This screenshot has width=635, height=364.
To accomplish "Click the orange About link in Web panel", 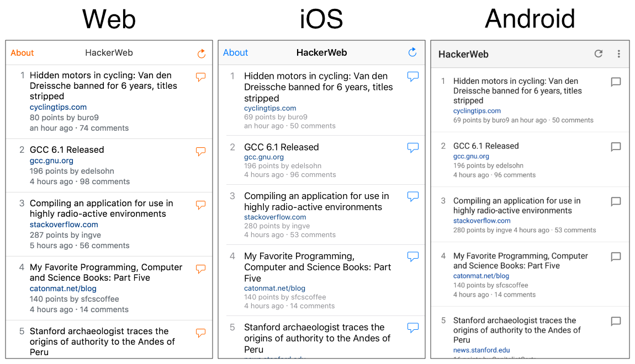I will click(x=22, y=53).
